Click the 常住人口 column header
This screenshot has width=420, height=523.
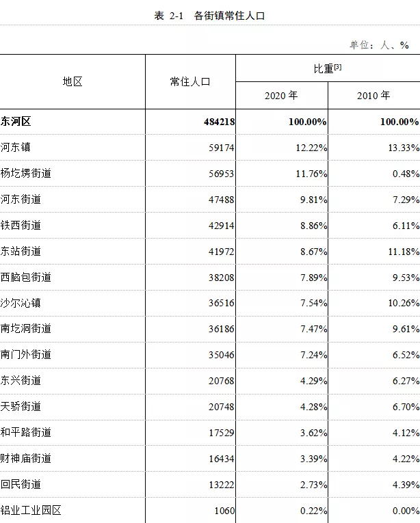tap(190, 81)
